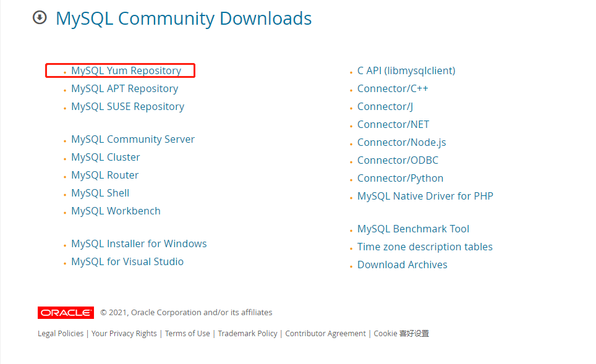
Task: Open the MySQL Yum Repository link
Action: pyautogui.click(x=126, y=70)
